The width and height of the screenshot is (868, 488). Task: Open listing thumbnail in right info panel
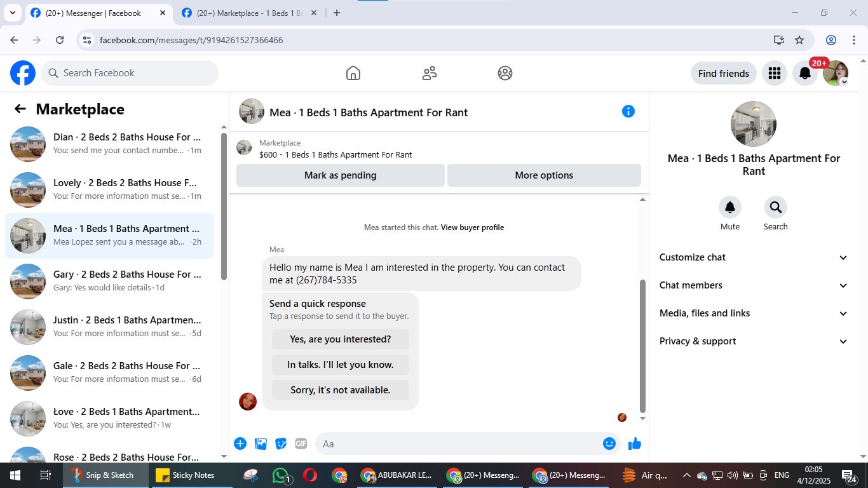tap(754, 124)
